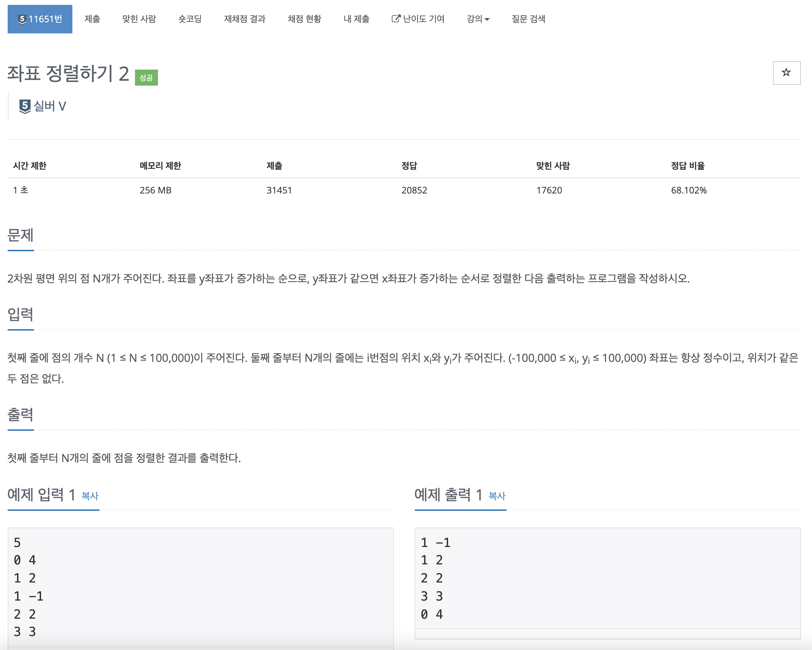Copy example output 1 with 복사 link
Screen dimensions: 812x650
click(497, 496)
